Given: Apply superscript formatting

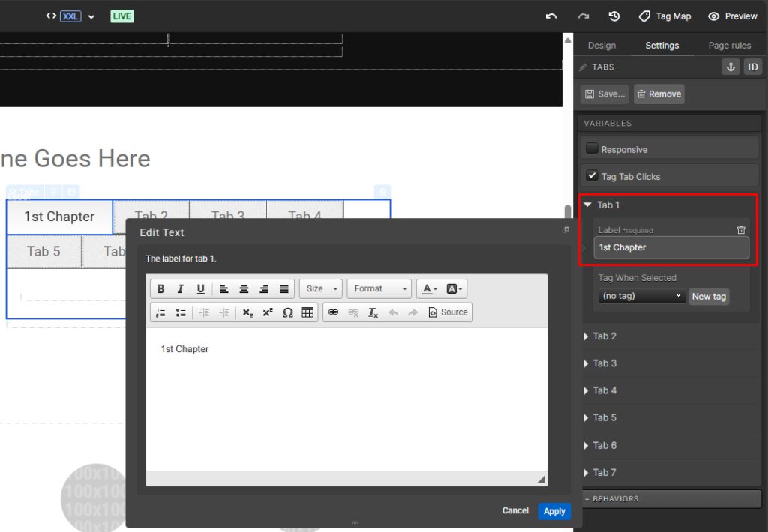Looking at the screenshot, I should click(268, 312).
